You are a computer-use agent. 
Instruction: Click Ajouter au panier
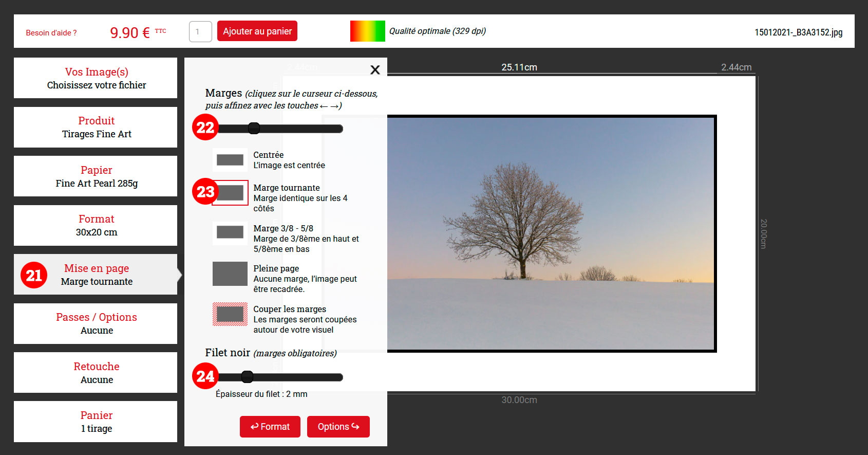pos(257,31)
